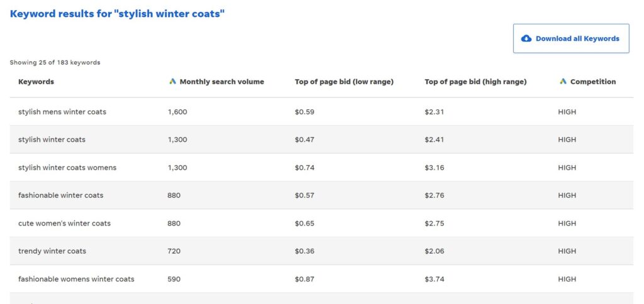Viewport: 644px width, 304px height.
Task: Download all Keywords button
Action: pyautogui.click(x=571, y=38)
